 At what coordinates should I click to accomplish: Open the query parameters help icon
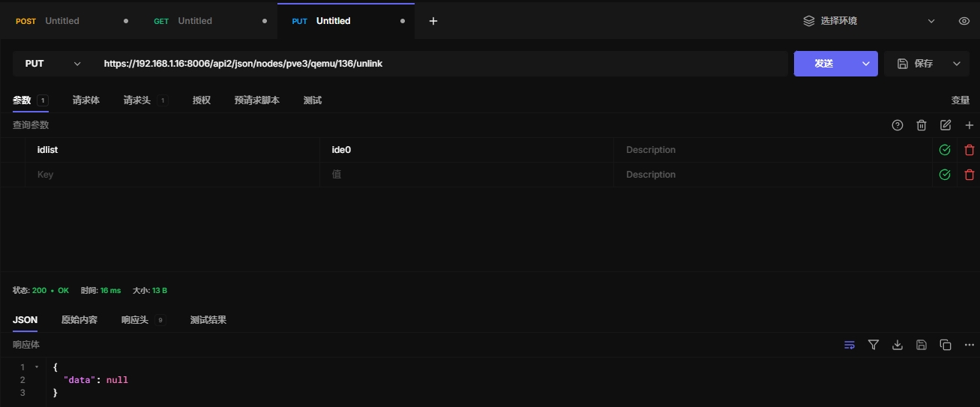(898, 125)
